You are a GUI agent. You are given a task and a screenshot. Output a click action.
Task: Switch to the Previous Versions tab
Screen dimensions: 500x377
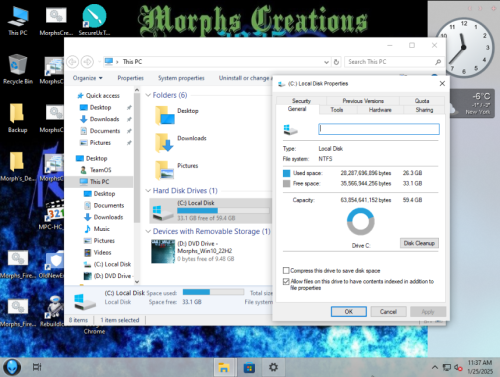[x=363, y=101]
